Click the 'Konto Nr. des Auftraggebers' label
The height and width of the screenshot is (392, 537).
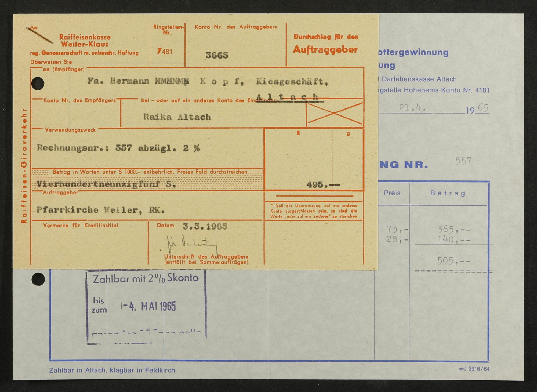[236, 27]
